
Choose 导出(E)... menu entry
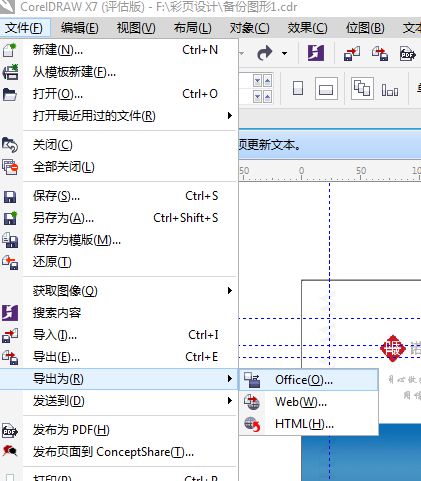coord(119,357)
